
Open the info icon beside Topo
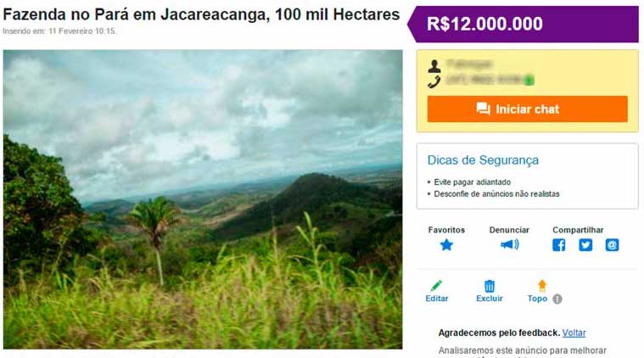coord(557,299)
